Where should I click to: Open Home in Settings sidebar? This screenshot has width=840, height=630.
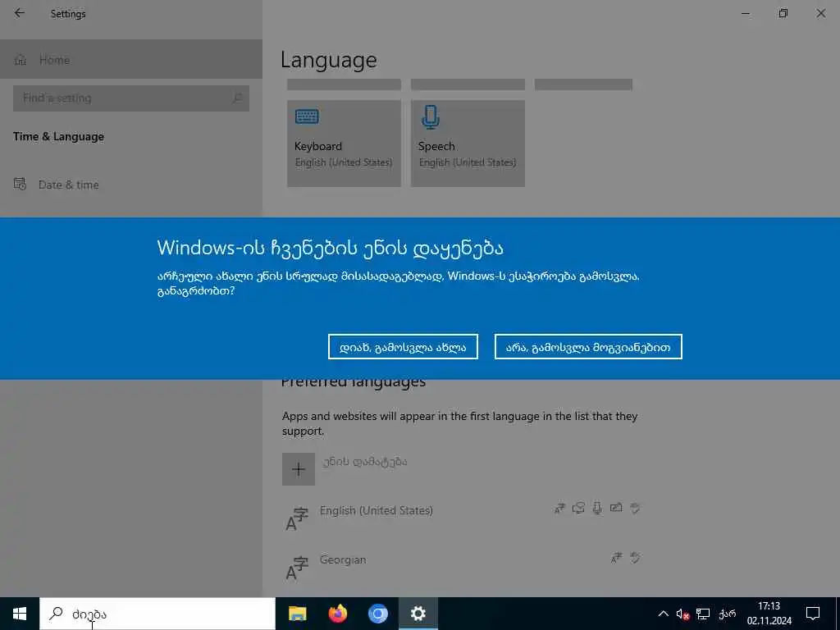point(131,59)
